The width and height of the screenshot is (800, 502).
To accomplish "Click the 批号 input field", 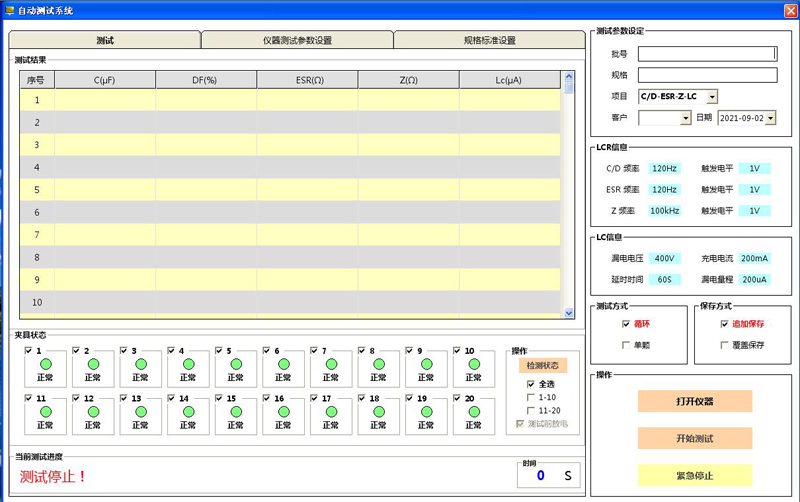I will (707, 54).
